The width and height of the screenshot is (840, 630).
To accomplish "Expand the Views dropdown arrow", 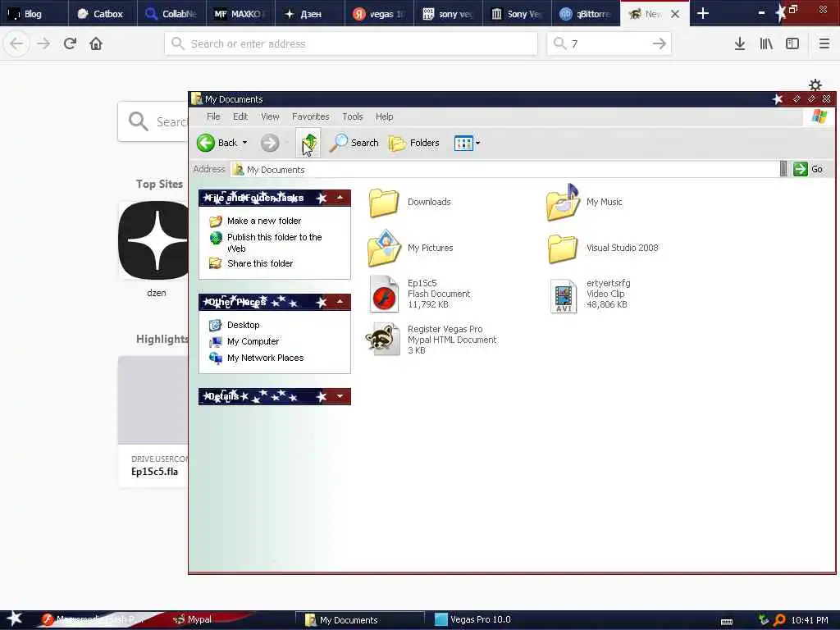I will point(478,143).
